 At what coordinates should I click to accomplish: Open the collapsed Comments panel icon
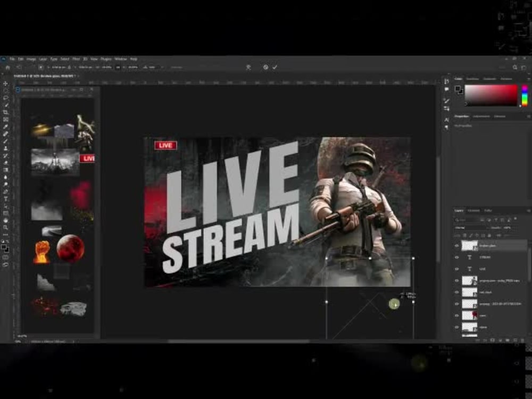[446, 89]
